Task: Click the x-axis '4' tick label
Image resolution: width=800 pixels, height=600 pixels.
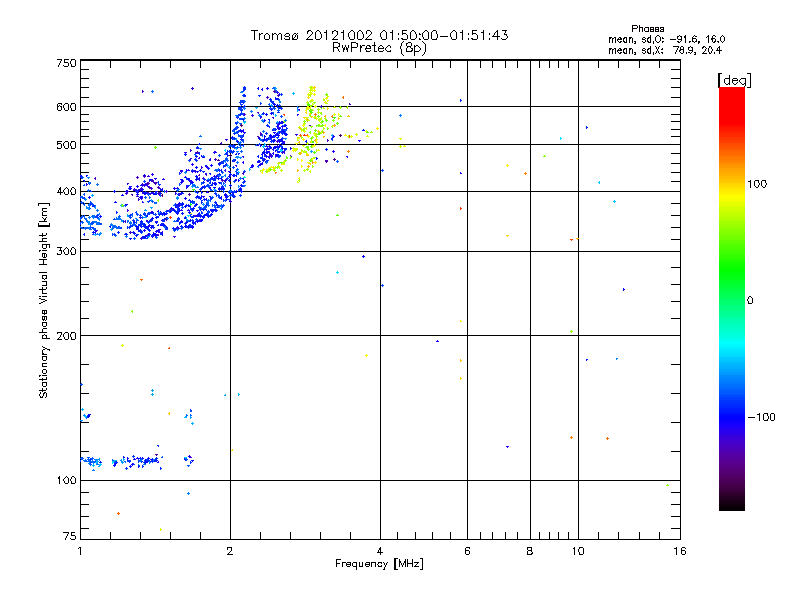Action: coord(380,551)
